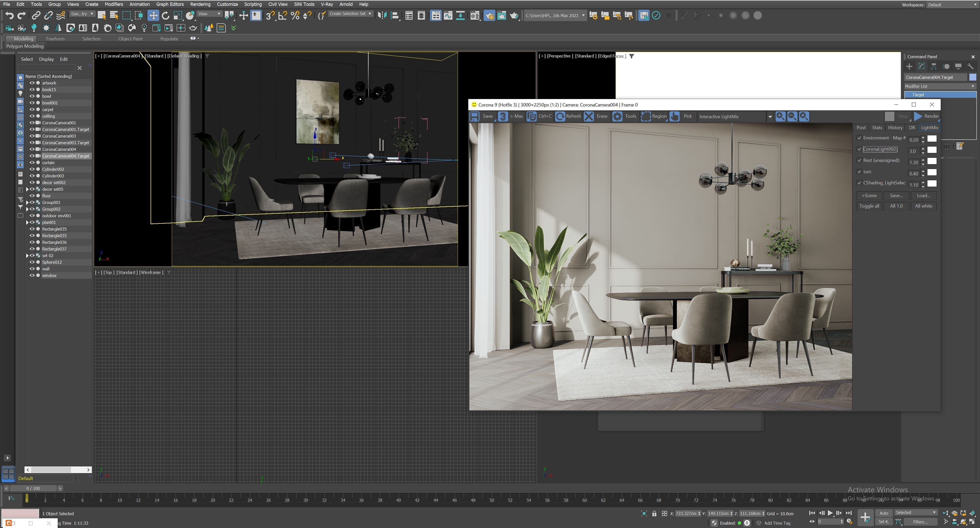Open the Utilities wrench tab in Command Panel
980x528 pixels.
[970, 66]
